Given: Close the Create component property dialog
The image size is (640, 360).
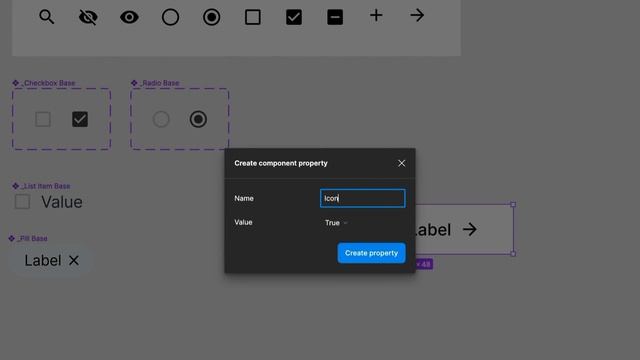Looking at the screenshot, I should 402,163.
